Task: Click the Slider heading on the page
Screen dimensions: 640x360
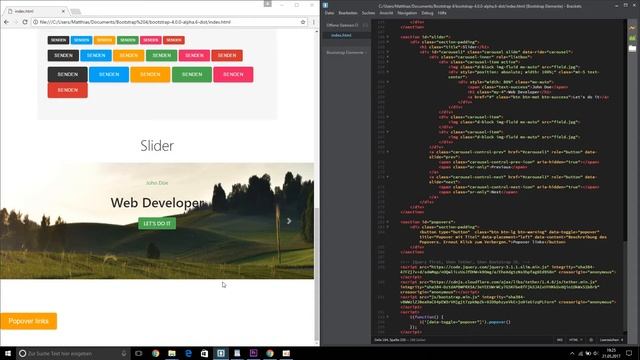Action: (157, 146)
